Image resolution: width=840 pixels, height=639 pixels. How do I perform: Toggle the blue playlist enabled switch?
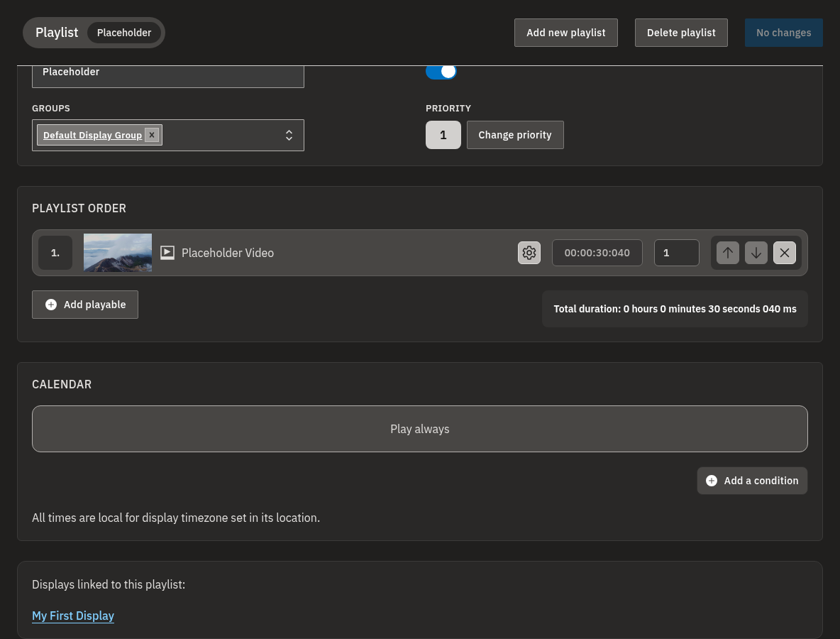(x=441, y=71)
